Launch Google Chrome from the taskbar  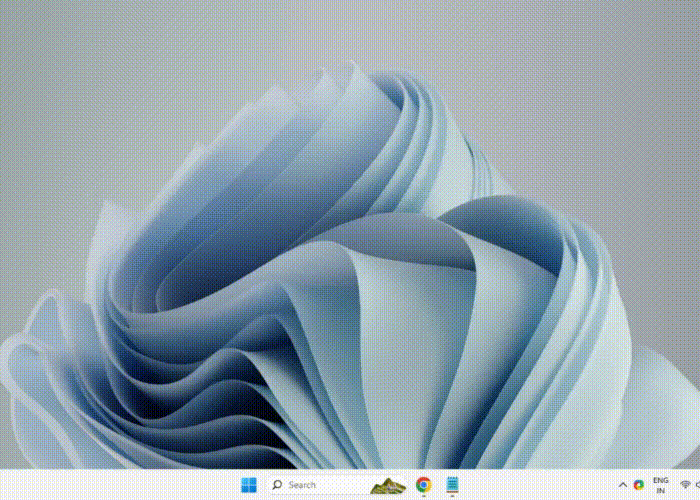point(424,484)
